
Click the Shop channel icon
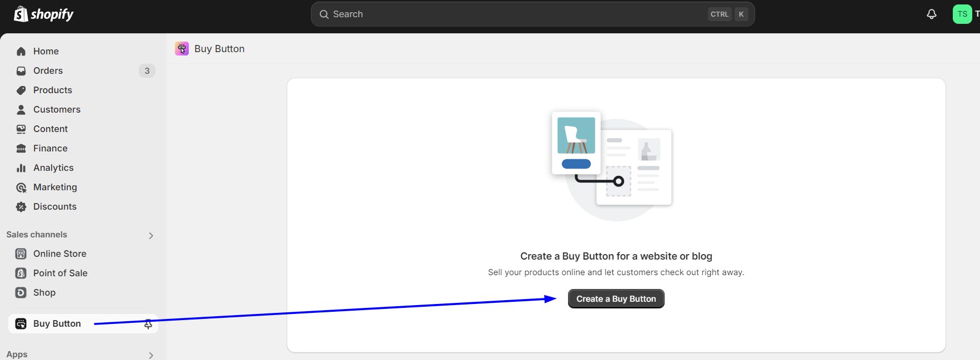tap(21, 292)
